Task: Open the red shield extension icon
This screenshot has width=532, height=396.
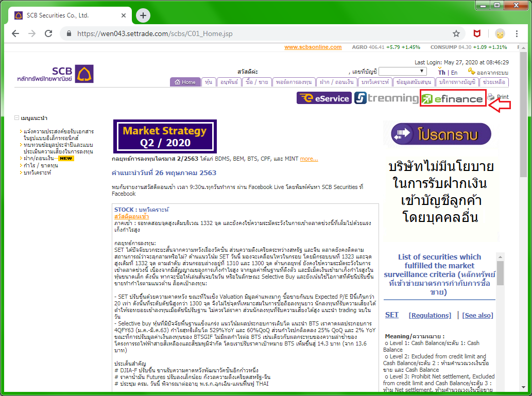Action: [x=477, y=33]
